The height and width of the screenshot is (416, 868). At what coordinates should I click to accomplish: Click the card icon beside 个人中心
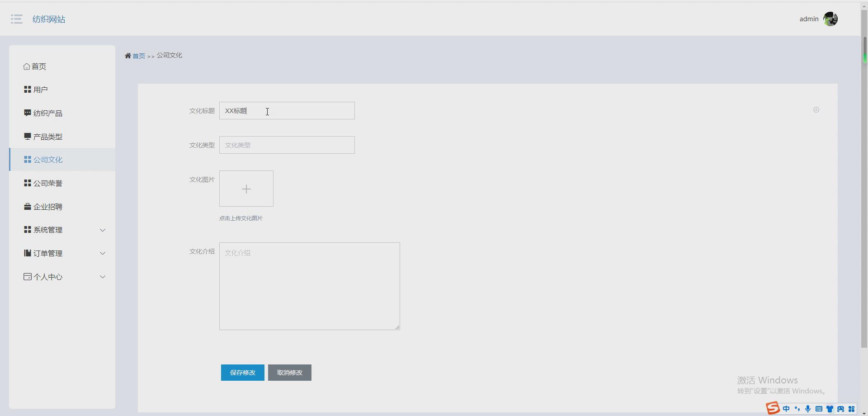28,277
